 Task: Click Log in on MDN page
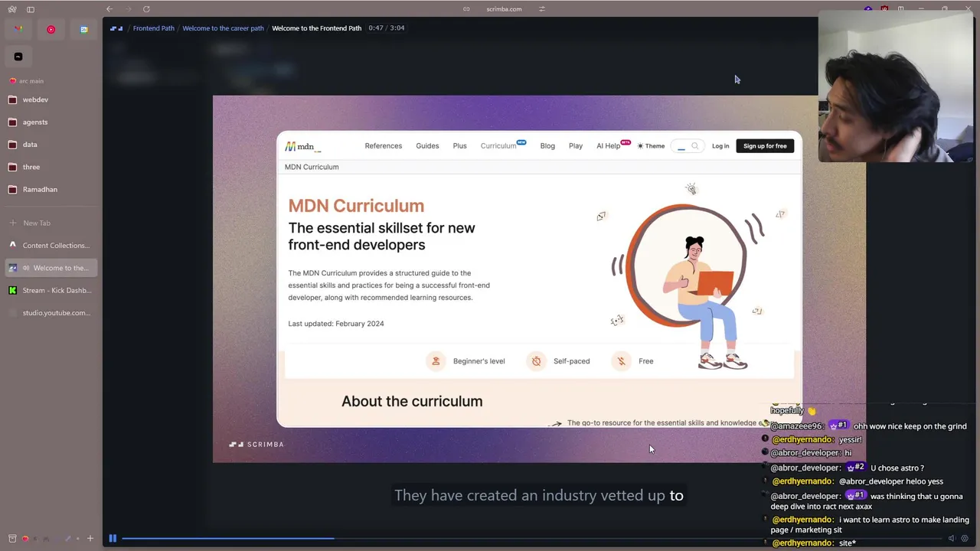click(720, 146)
